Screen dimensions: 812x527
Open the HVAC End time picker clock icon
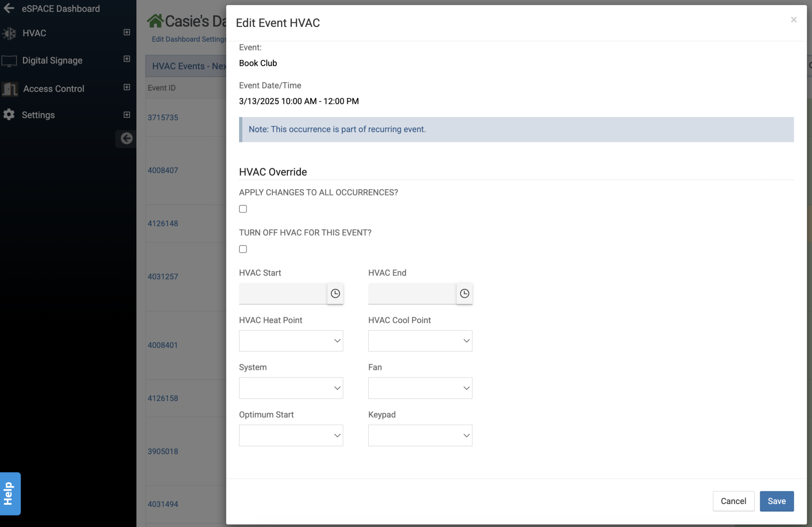(x=464, y=293)
